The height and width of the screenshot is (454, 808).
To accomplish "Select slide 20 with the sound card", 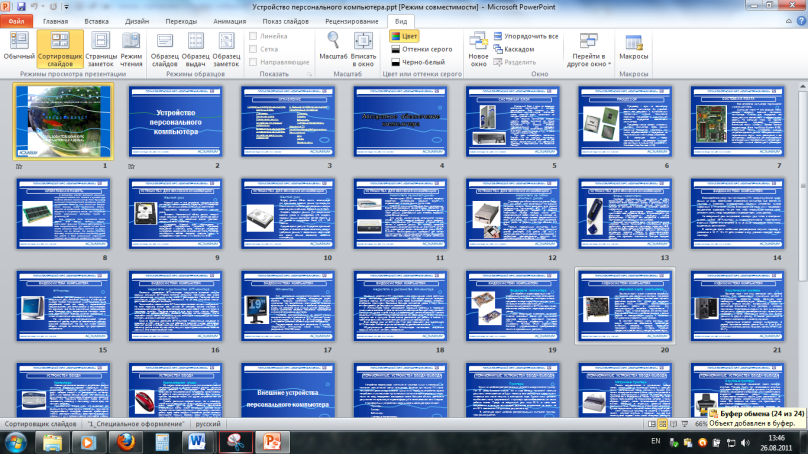I will pos(625,306).
